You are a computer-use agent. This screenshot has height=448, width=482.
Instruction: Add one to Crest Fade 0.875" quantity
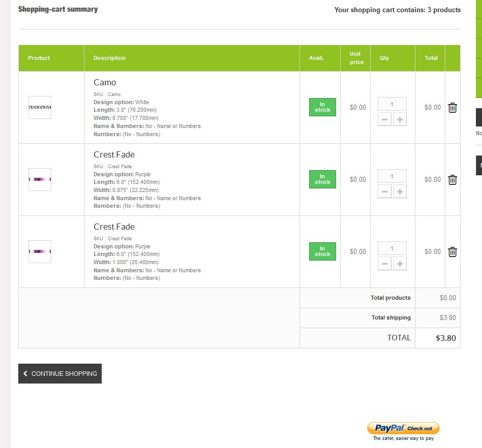[400, 192]
